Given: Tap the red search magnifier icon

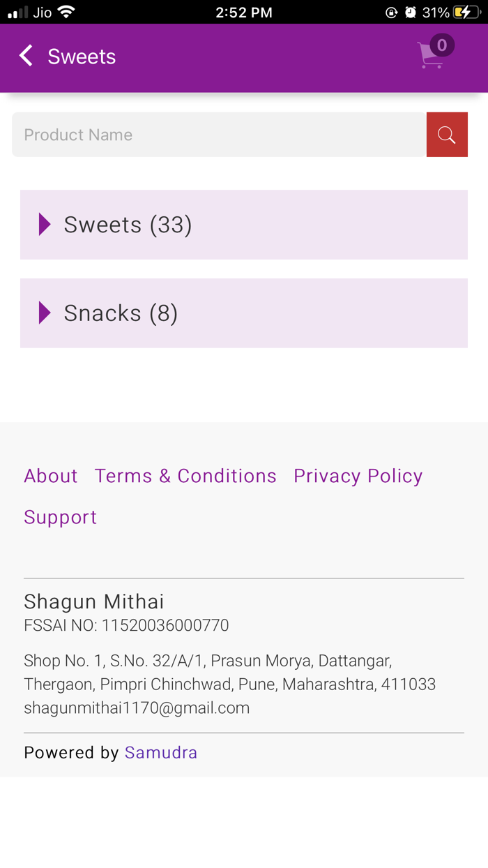Looking at the screenshot, I should coord(447,134).
